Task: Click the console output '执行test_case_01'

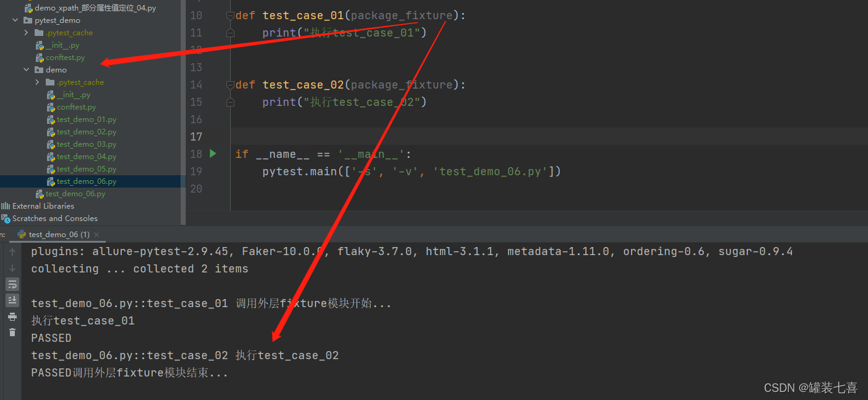Action: (83, 321)
